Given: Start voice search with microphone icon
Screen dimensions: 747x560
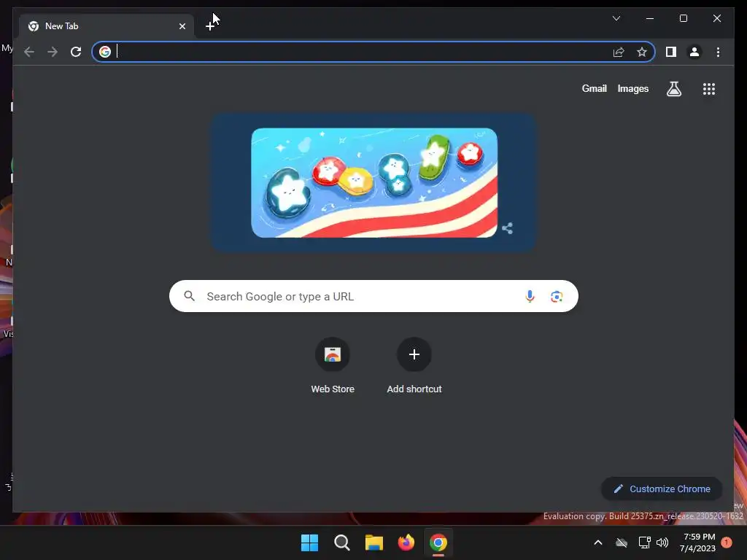Looking at the screenshot, I should click(530, 296).
